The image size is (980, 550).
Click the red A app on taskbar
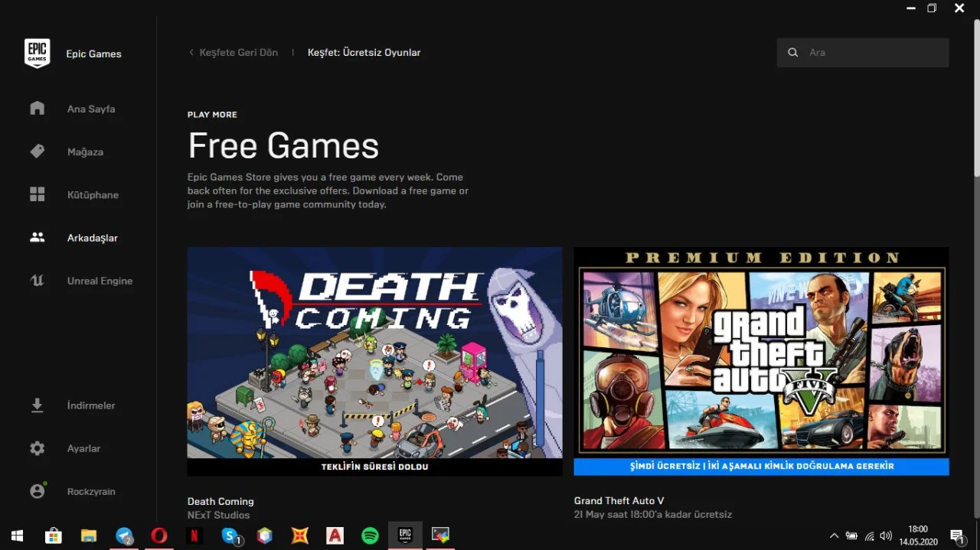click(335, 535)
